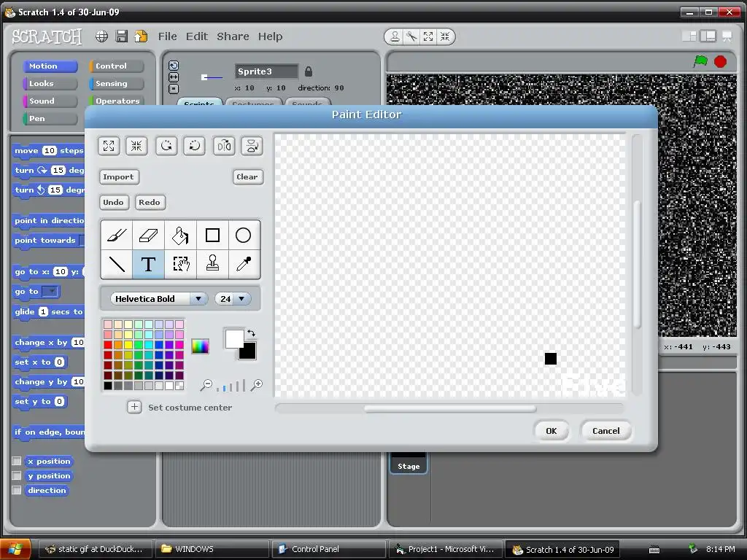Open the Help menu
Screen dimensions: 747x560
[270, 36]
